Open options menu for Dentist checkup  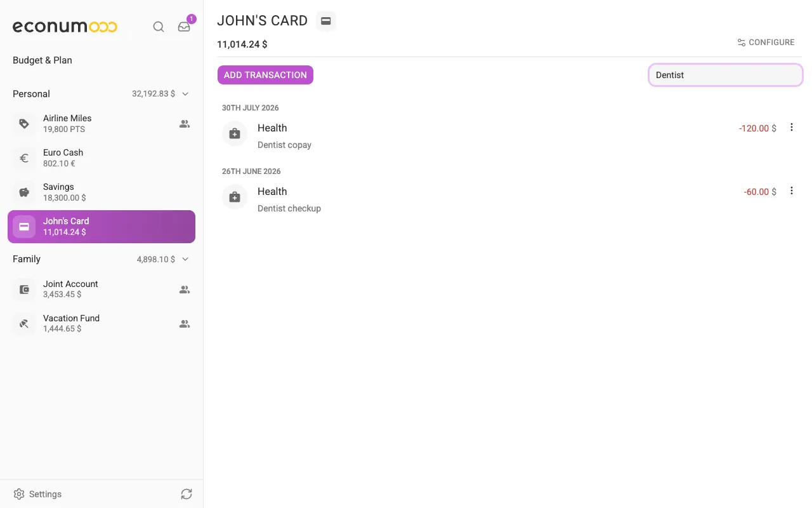tap(791, 190)
